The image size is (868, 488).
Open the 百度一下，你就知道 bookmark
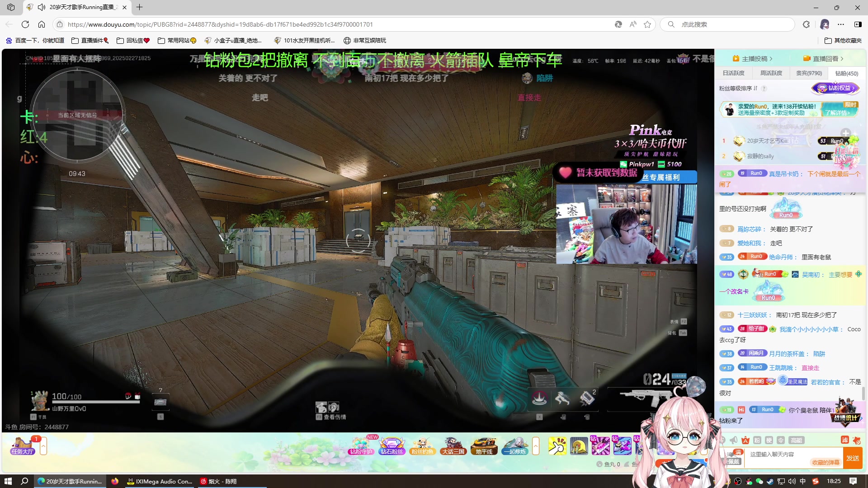pos(35,41)
